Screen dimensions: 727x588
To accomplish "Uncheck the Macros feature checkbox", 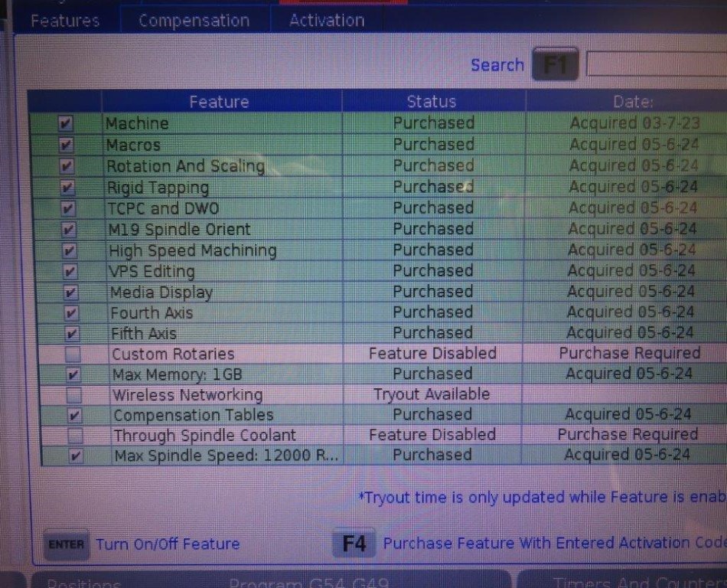I will [x=67, y=145].
